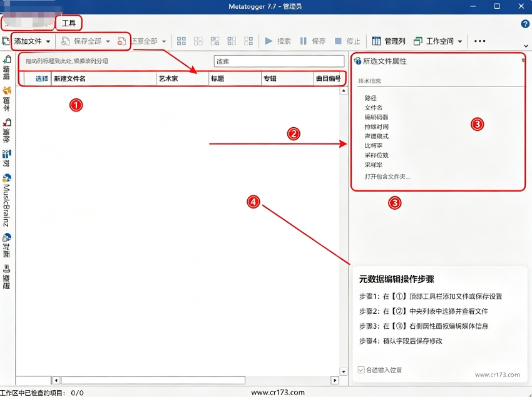
Task: Select the 采样率 property row
Action: [373, 165]
